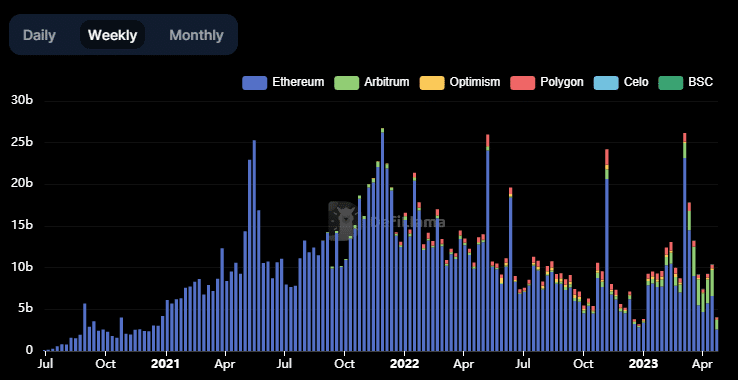Click the blue Ethereum legend swatch

pos(255,82)
